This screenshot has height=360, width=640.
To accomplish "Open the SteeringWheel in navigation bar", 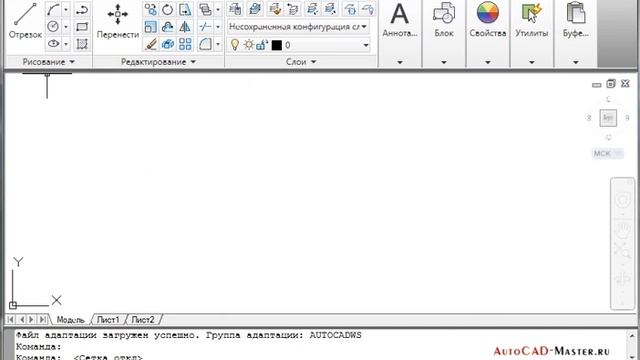I will point(622,200).
